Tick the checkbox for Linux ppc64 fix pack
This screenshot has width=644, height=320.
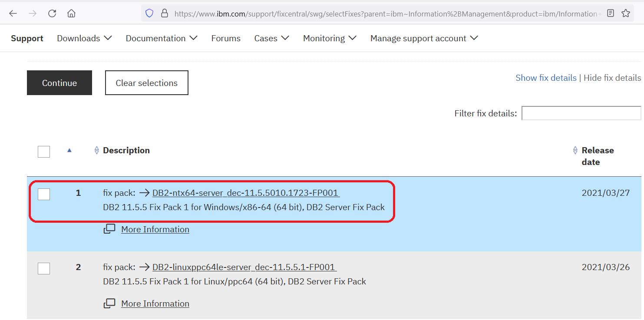[44, 268]
